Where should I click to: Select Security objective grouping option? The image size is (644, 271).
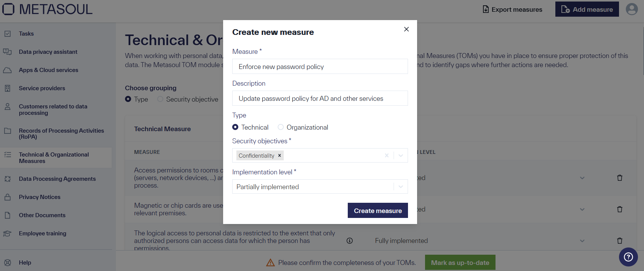[160, 99]
